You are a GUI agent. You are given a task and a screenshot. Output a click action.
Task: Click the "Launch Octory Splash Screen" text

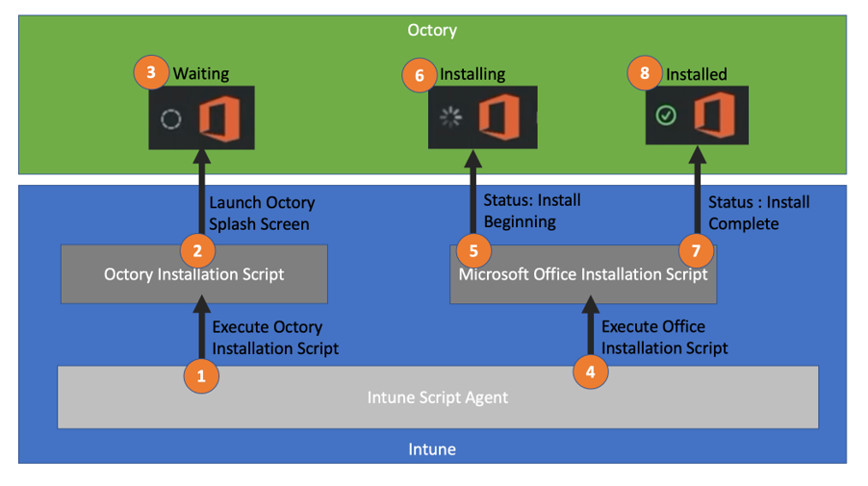tap(262, 213)
